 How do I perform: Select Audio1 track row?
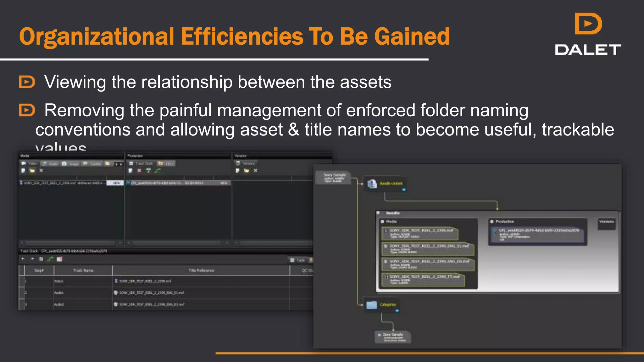166,293
